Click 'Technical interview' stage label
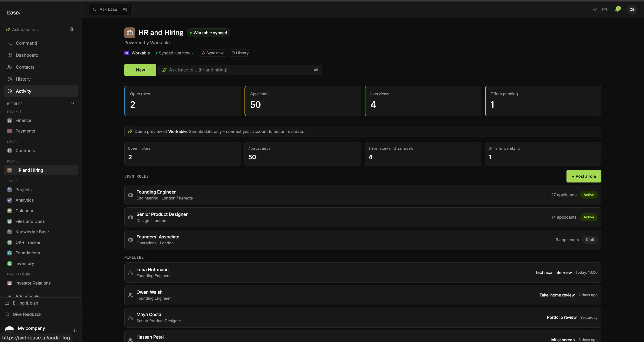 pos(553,273)
